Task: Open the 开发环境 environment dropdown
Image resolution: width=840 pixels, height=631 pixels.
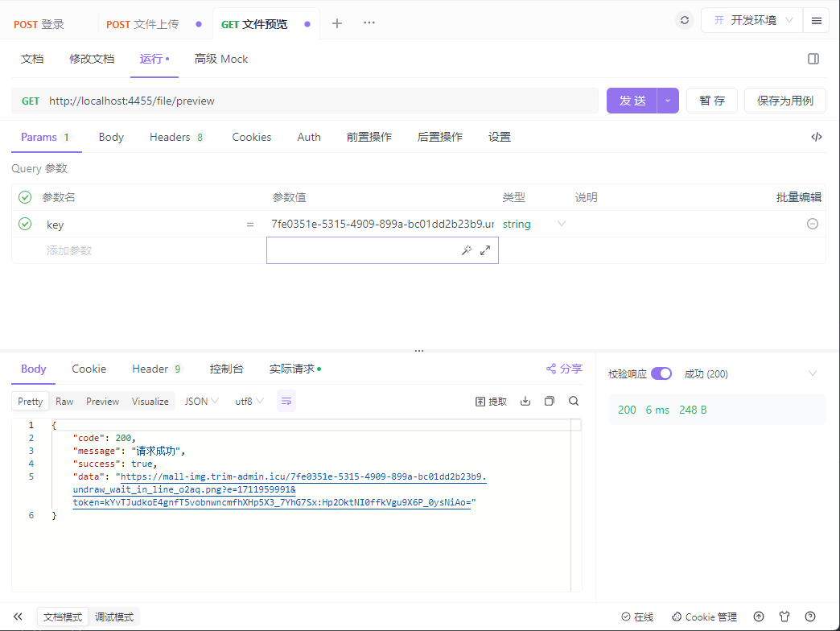Action: [x=751, y=20]
